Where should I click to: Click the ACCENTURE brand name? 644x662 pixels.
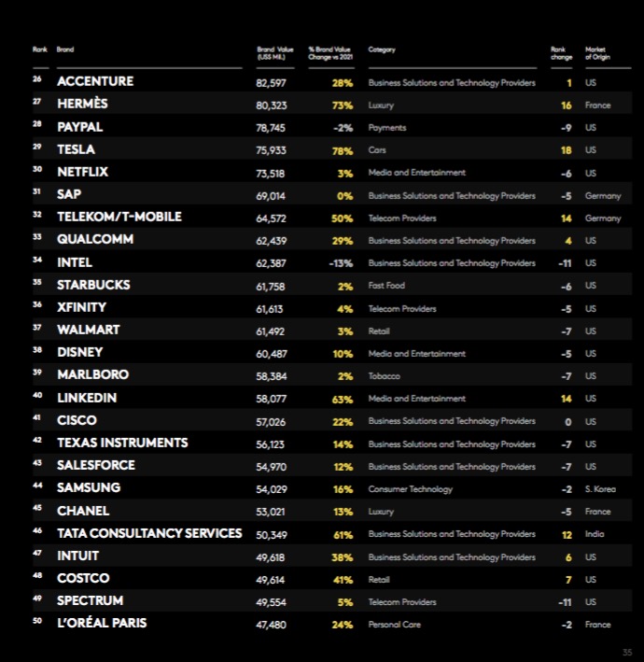95,81
